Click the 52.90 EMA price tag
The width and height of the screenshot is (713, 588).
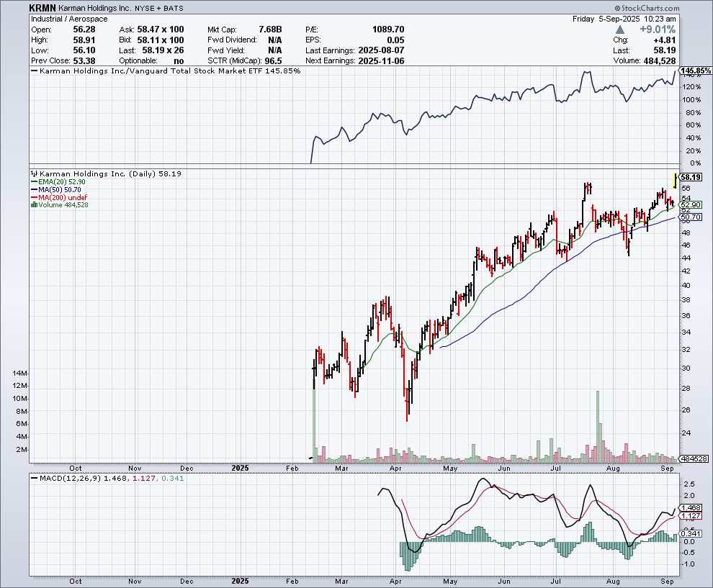click(x=691, y=205)
